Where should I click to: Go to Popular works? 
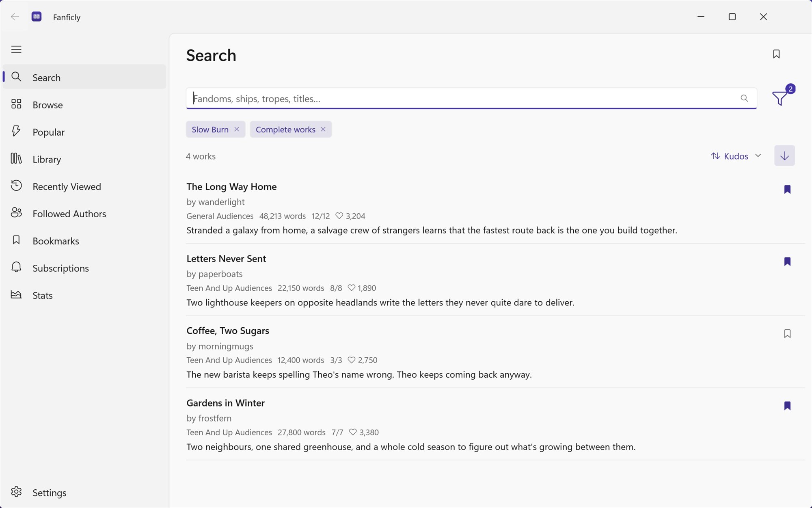tap(84, 132)
